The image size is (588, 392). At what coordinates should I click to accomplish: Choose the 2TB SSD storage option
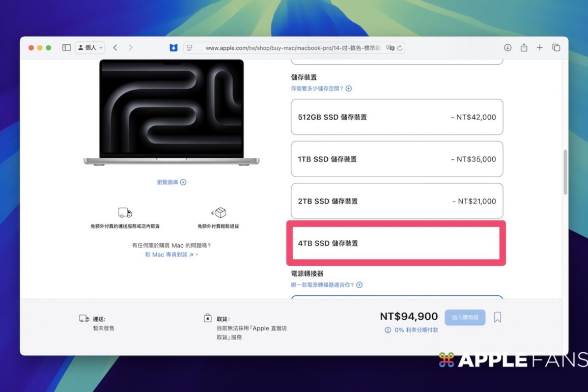397,201
